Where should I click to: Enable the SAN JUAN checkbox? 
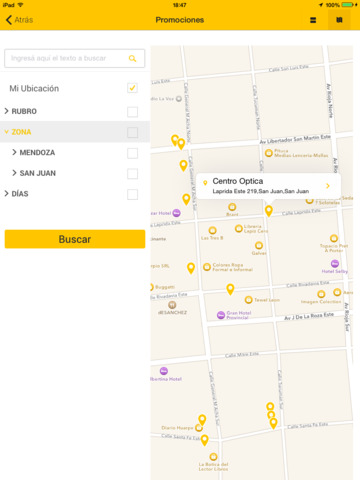132,174
